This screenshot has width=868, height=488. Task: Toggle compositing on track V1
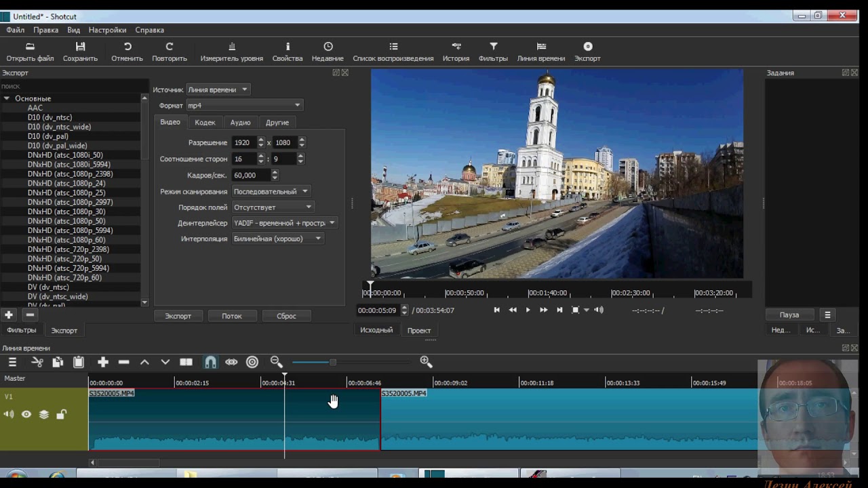click(x=44, y=414)
